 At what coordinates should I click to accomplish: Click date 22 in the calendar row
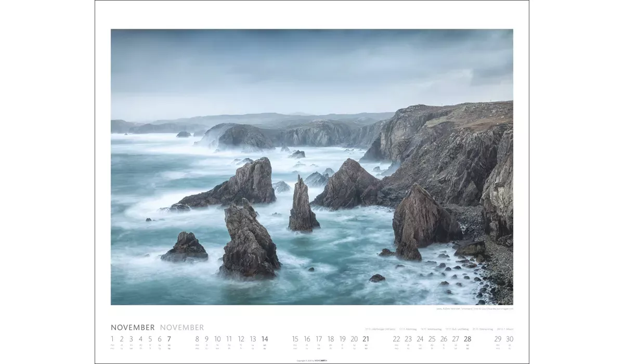(396, 339)
